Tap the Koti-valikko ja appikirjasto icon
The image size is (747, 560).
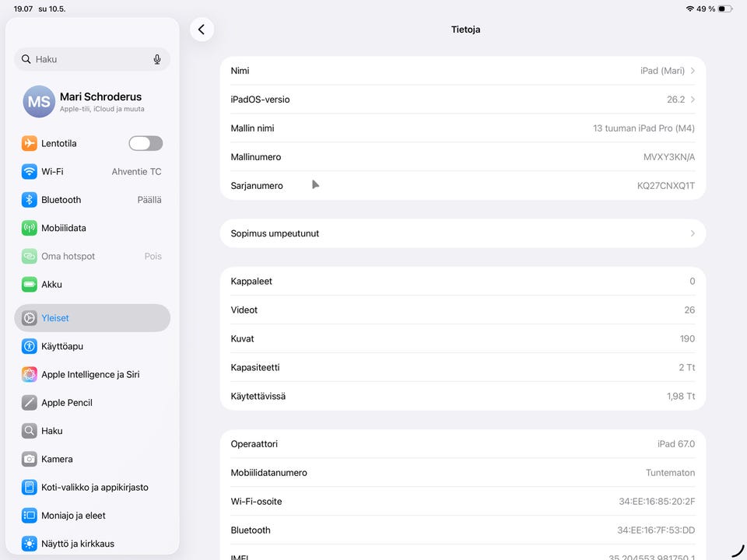click(29, 487)
